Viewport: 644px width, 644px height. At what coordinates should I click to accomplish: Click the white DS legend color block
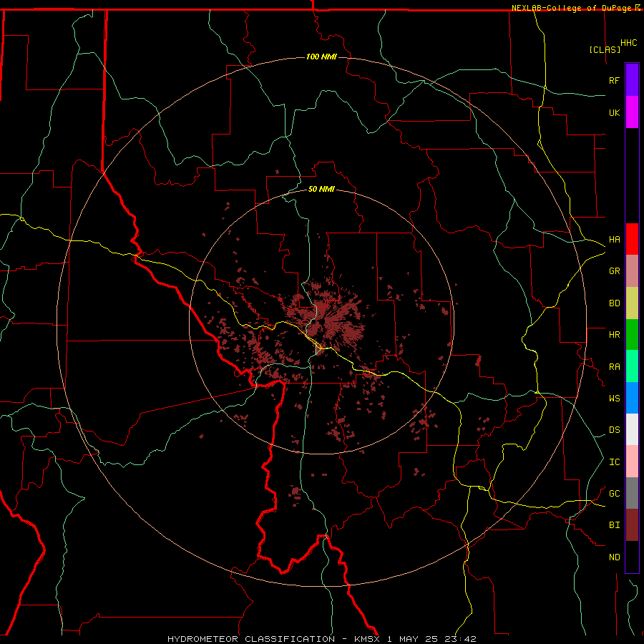click(x=632, y=429)
